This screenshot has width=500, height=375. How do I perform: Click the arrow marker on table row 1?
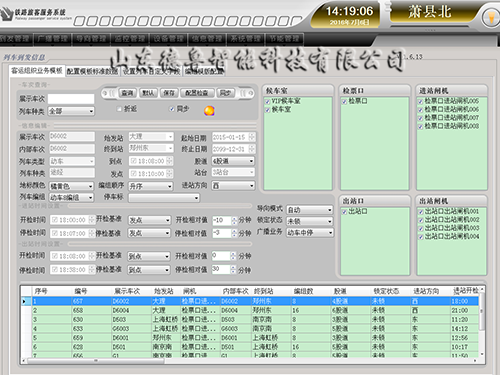[x=24, y=301]
